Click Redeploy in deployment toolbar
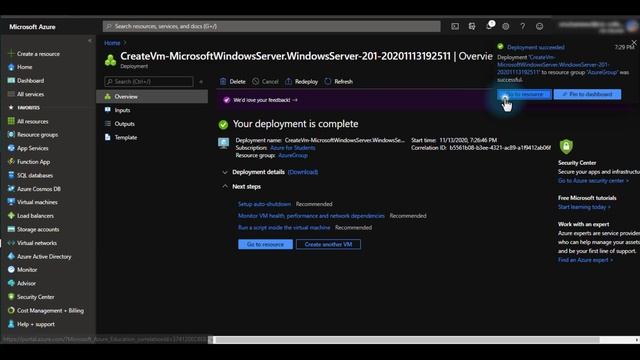 (x=302, y=82)
